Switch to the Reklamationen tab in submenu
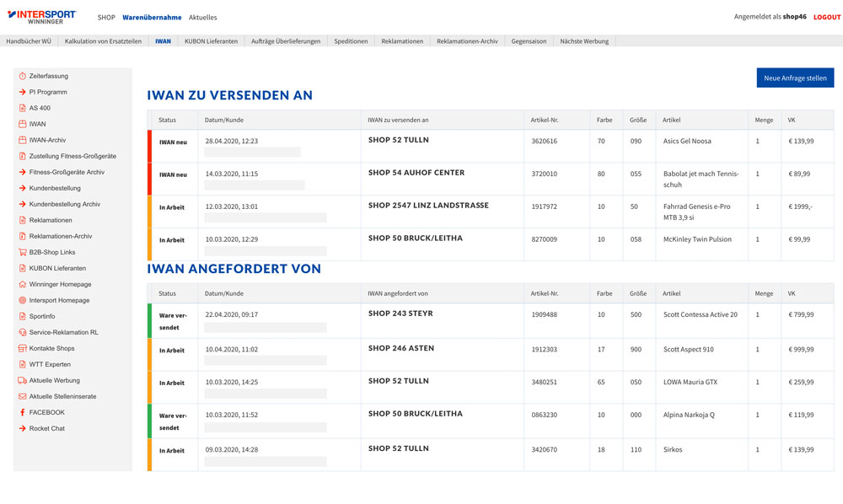The height and width of the screenshot is (504, 843). (x=402, y=41)
